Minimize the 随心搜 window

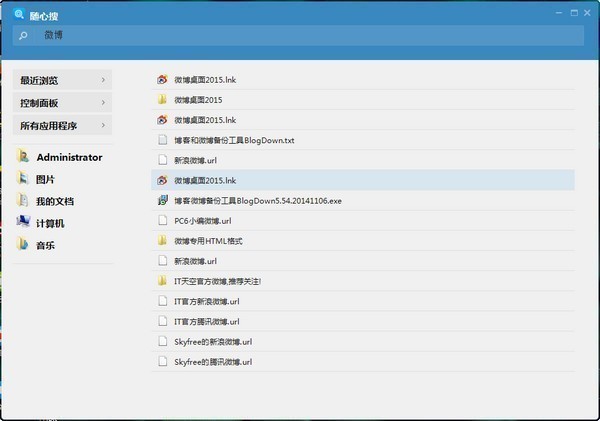click(559, 13)
